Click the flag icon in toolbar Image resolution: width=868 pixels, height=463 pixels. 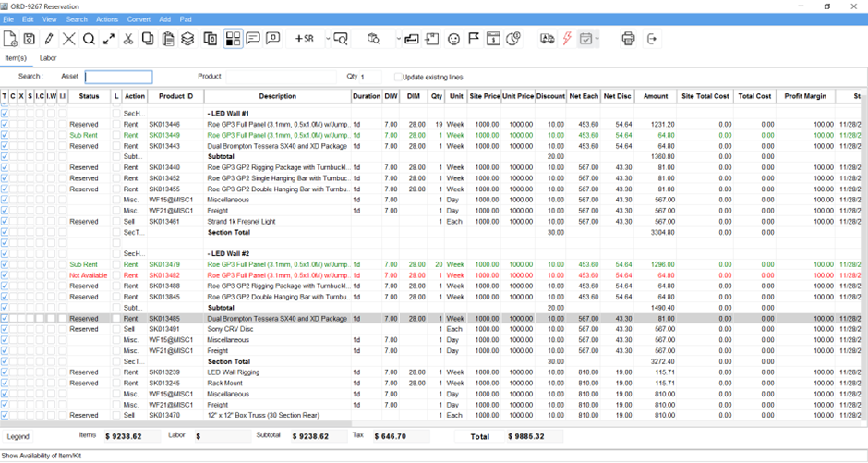pyautogui.click(x=474, y=39)
